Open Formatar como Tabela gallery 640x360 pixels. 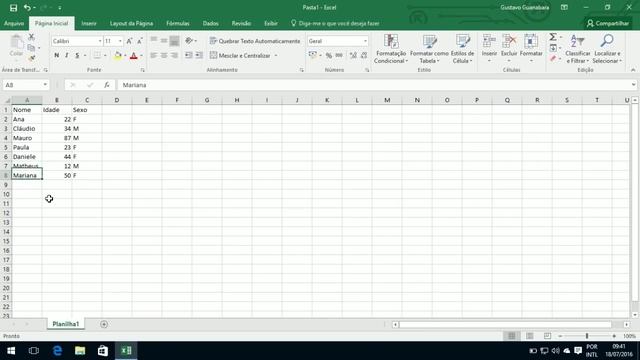(429, 49)
